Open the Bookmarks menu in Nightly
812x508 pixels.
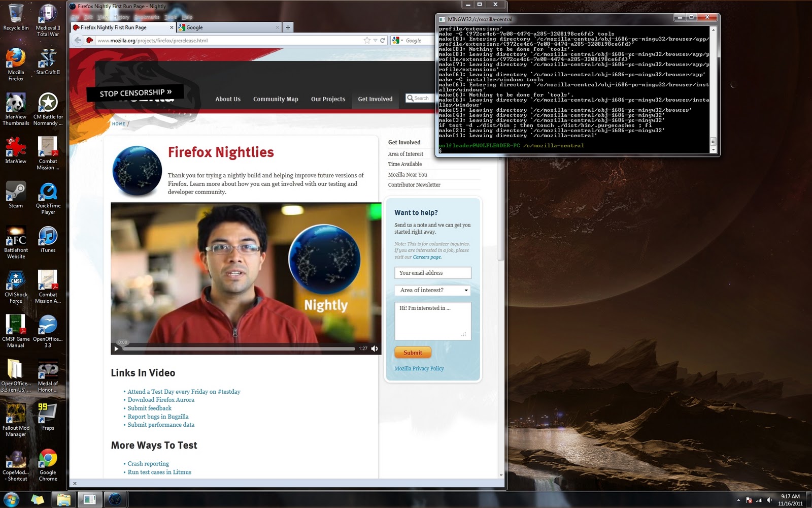(x=147, y=17)
